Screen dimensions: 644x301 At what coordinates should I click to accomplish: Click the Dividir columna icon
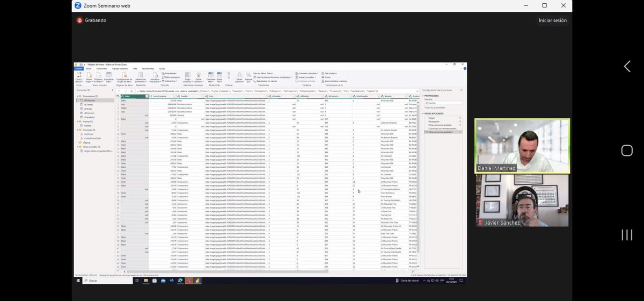click(x=239, y=75)
